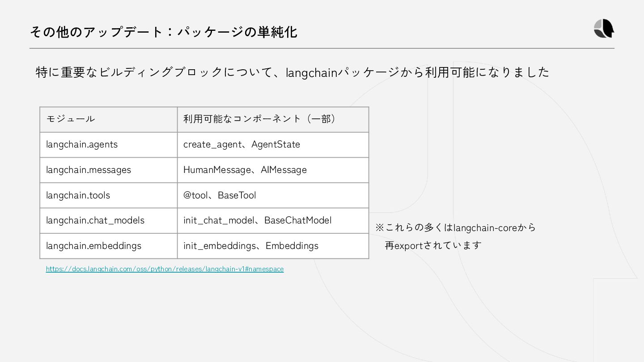644x362 pixels.
Task: Click the create_agent、AgentState cell
Action: (x=273, y=144)
